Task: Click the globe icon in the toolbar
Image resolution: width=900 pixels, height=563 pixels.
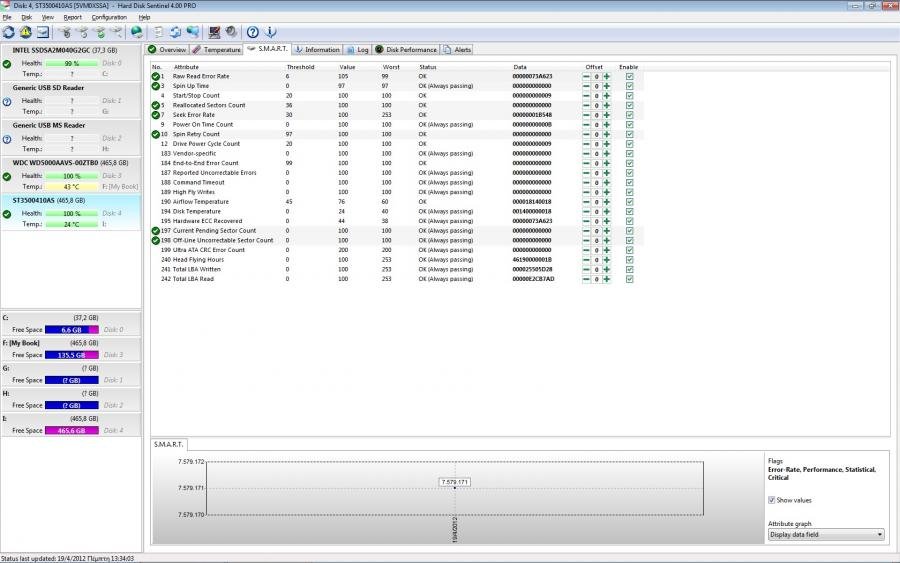Action: click(x=137, y=32)
